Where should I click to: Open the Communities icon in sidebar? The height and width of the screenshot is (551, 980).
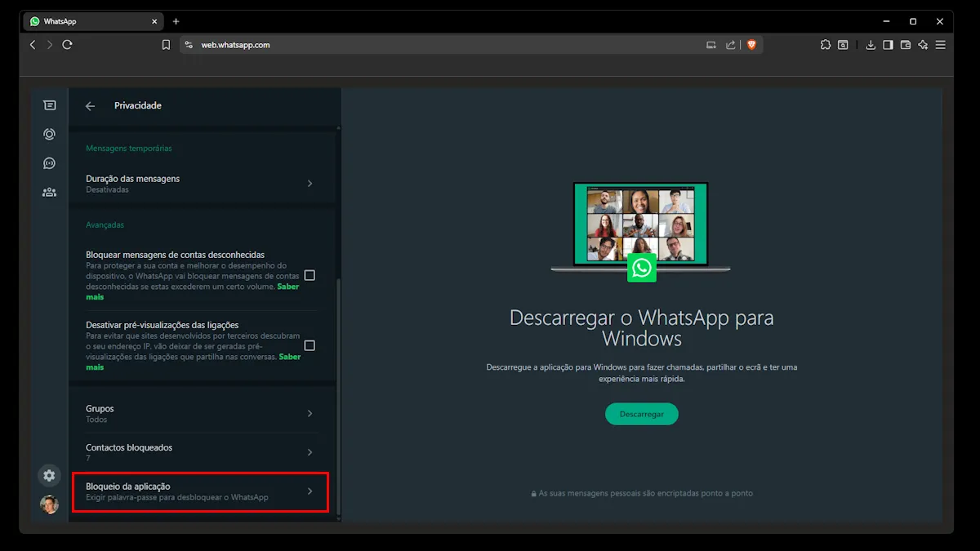(50, 193)
